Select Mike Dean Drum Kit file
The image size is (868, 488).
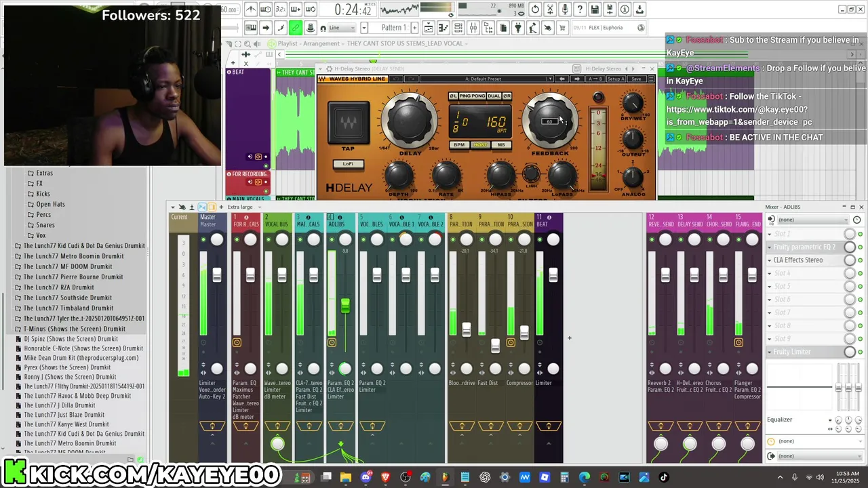(x=81, y=358)
